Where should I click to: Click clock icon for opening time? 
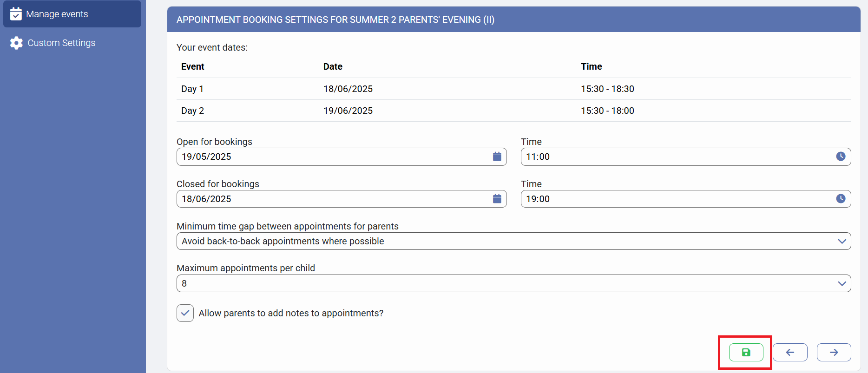click(841, 157)
